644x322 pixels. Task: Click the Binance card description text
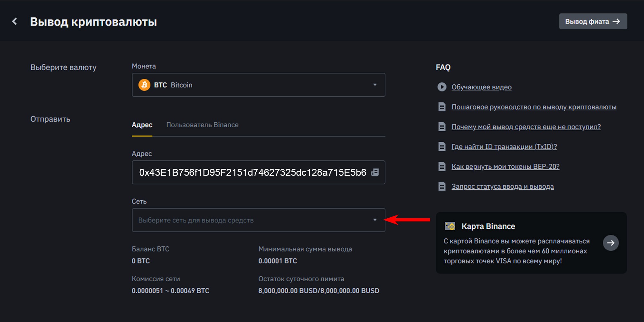click(516, 251)
